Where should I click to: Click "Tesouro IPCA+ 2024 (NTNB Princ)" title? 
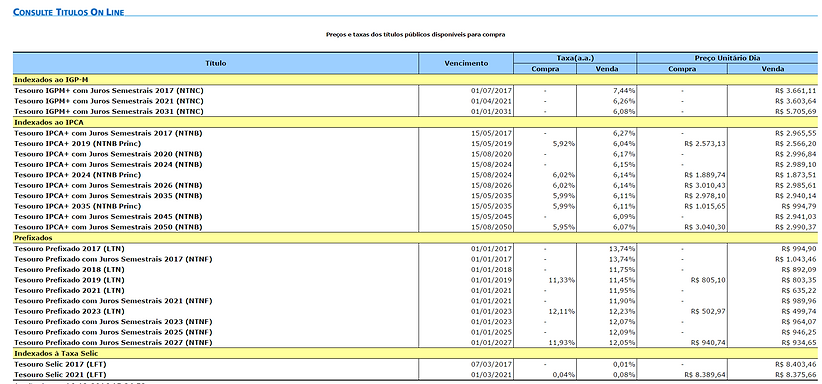coord(78,175)
